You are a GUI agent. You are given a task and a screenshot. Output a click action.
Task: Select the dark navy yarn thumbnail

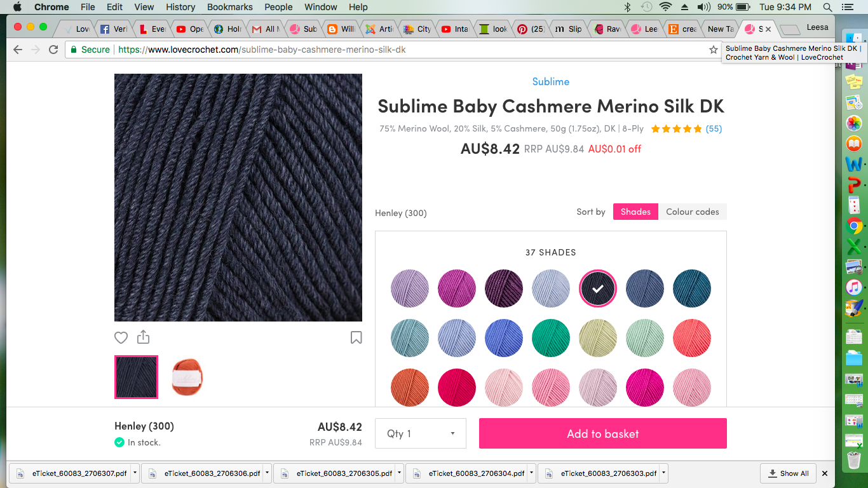pos(136,377)
